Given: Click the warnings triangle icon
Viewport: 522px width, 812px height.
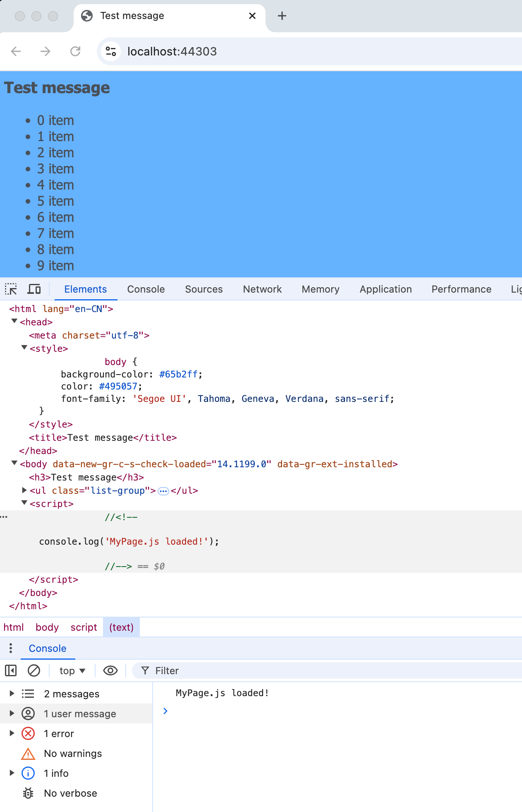Looking at the screenshot, I should click(x=28, y=754).
